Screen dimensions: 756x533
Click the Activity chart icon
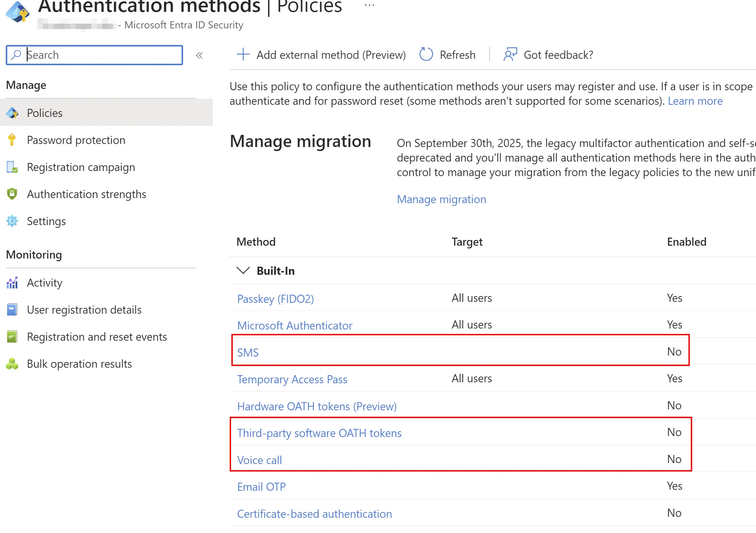tap(12, 283)
